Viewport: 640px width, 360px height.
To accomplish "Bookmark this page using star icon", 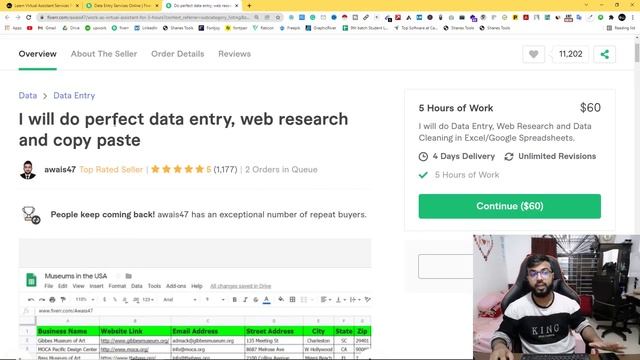I will pyautogui.click(x=278, y=18).
